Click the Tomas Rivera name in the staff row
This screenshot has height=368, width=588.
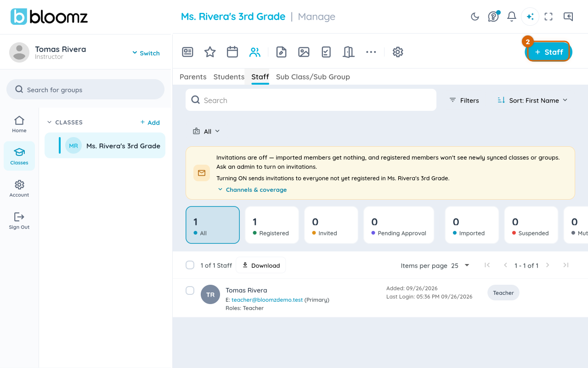pyautogui.click(x=246, y=290)
